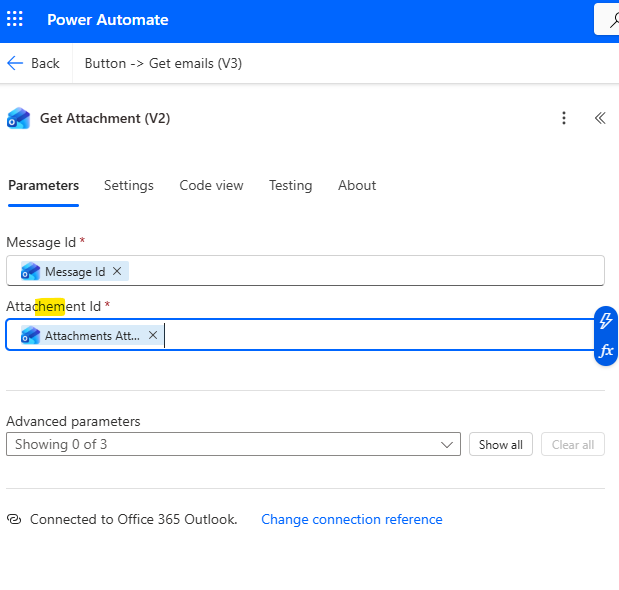Image resolution: width=619 pixels, height=590 pixels.
Task: Click the Attachement Id label
Action: click(x=54, y=306)
